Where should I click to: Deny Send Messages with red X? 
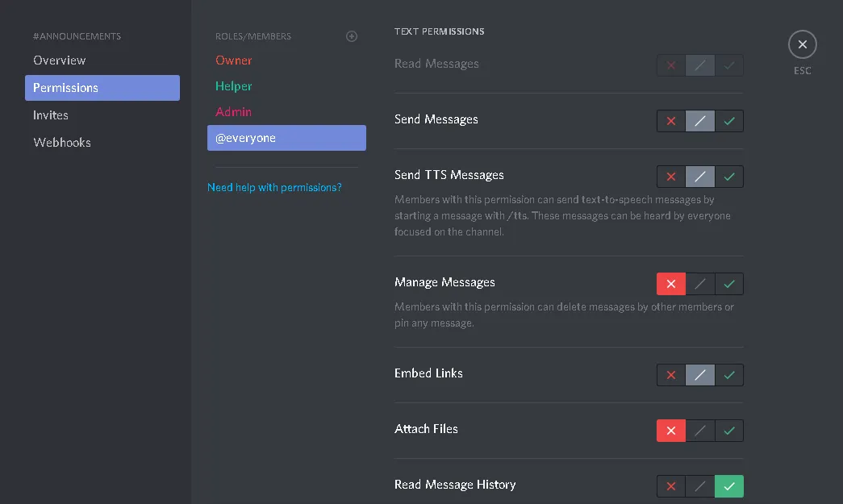tap(671, 121)
